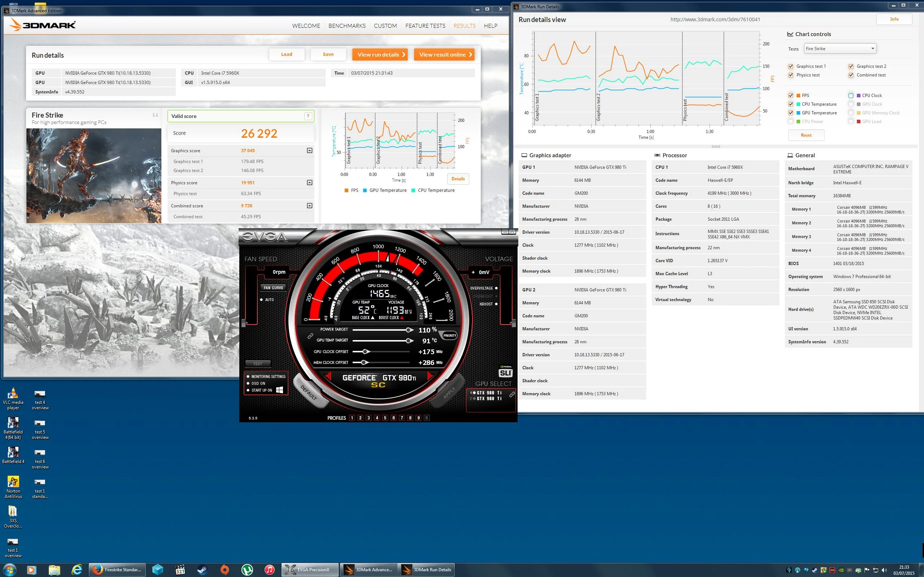The width and height of the screenshot is (924, 577).
Task: Open Windows start-up icon in EVGA panel
Action: click(x=279, y=390)
